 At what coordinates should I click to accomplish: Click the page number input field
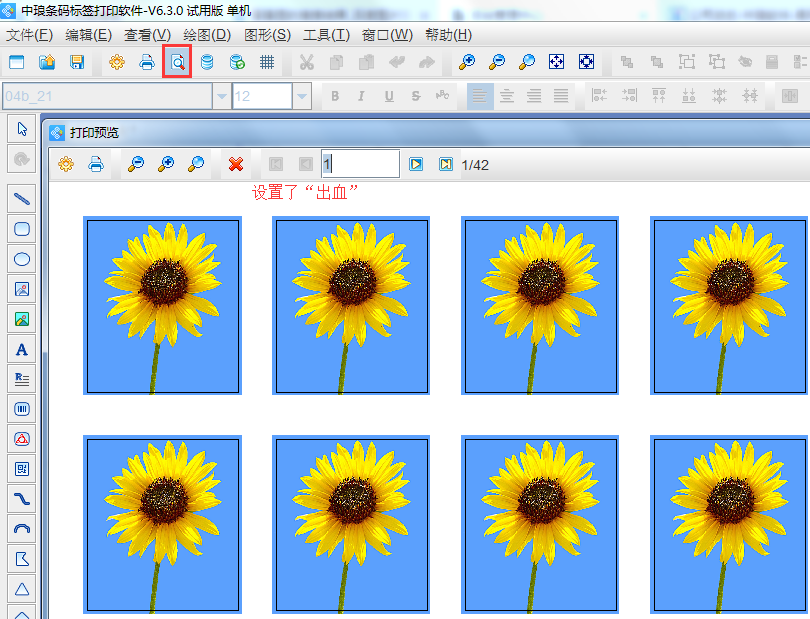pyautogui.click(x=360, y=164)
